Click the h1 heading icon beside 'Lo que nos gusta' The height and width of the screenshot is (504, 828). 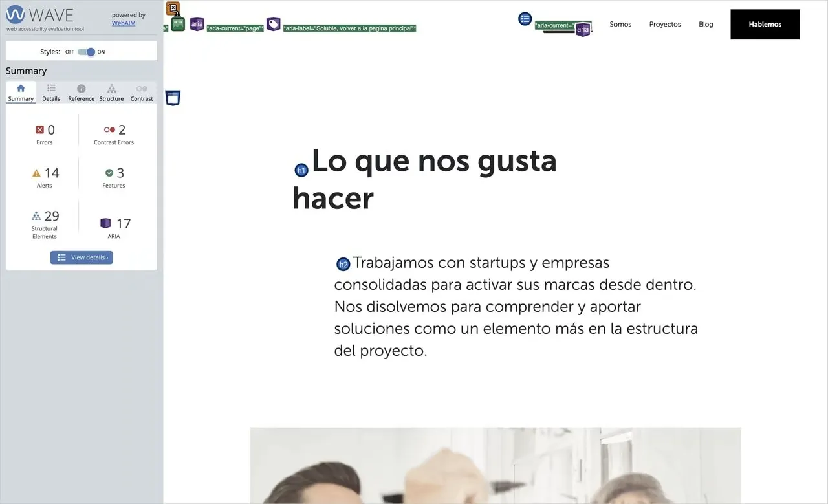301,170
